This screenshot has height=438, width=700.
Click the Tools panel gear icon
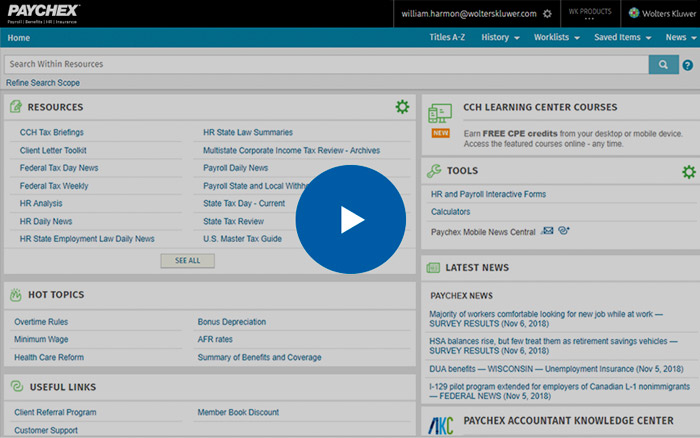[x=689, y=171]
